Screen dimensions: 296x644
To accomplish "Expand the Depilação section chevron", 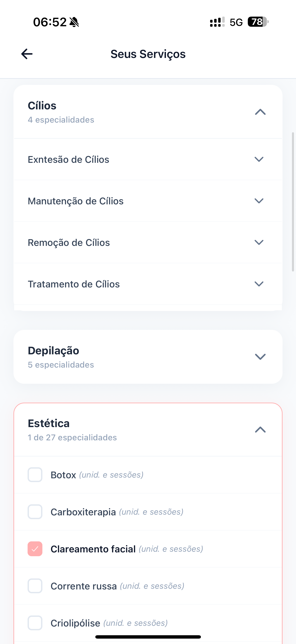I will point(260,357).
